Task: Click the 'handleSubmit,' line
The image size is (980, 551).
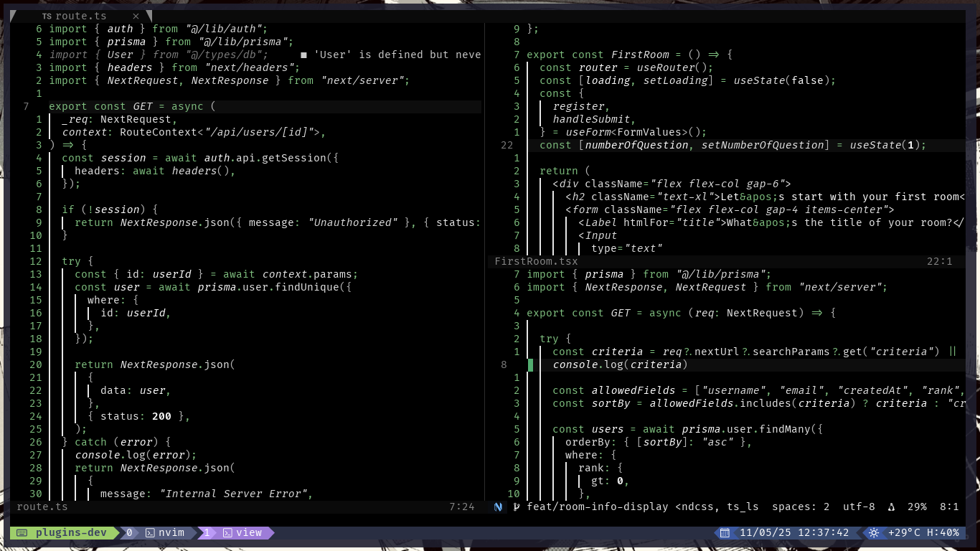Action: tap(594, 119)
